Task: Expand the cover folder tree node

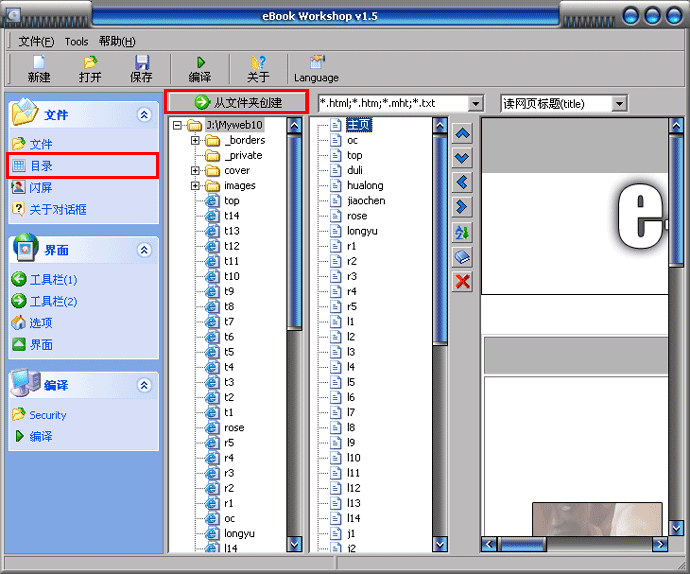Action: click(x=195, y=171)
